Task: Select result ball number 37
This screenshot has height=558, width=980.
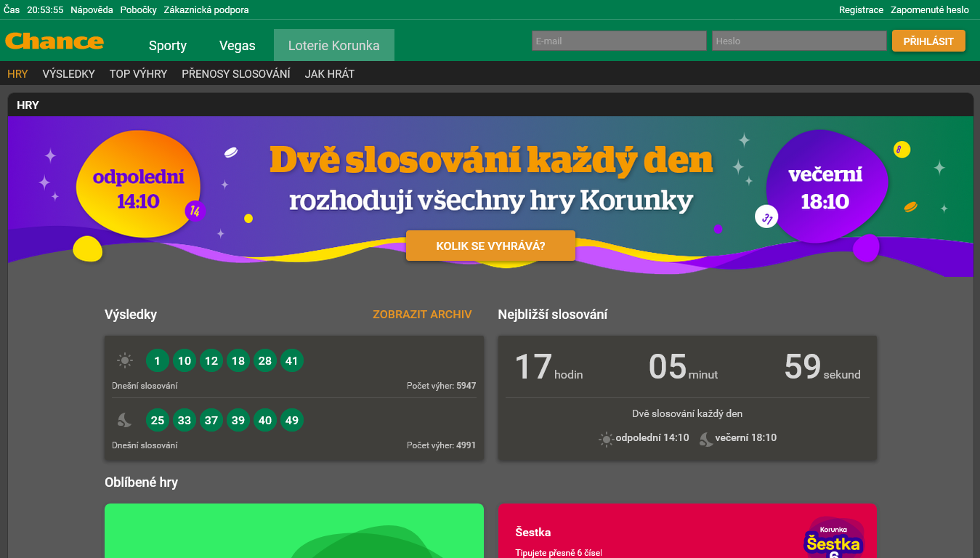Action: (x=211, y=420)
